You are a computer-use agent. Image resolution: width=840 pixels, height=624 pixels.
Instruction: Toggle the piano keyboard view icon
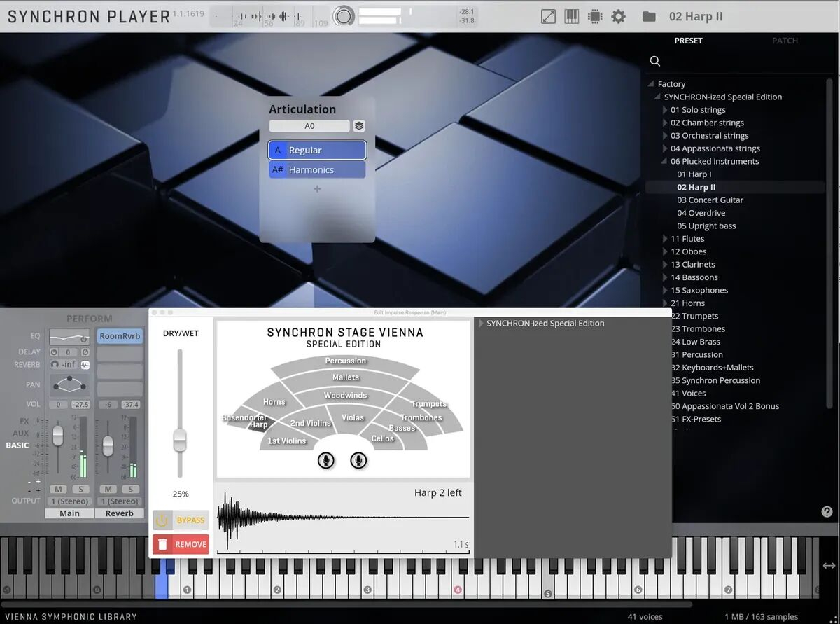(571, 16)
